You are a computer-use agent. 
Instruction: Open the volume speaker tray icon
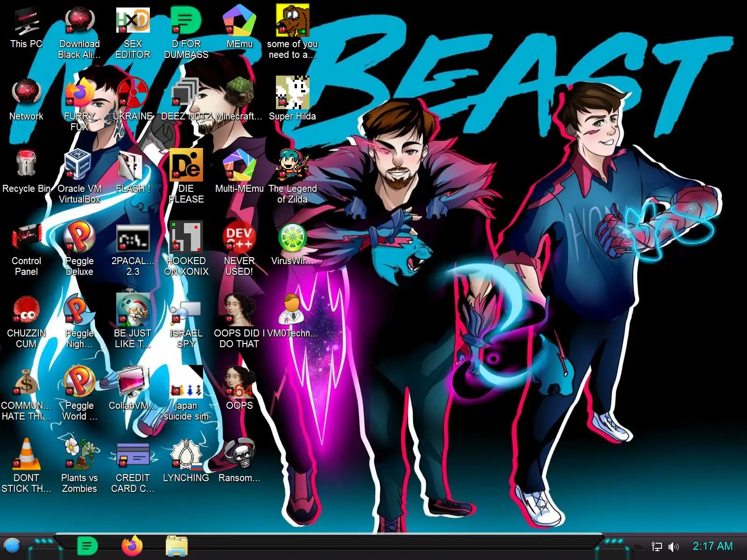click(673, 547)
